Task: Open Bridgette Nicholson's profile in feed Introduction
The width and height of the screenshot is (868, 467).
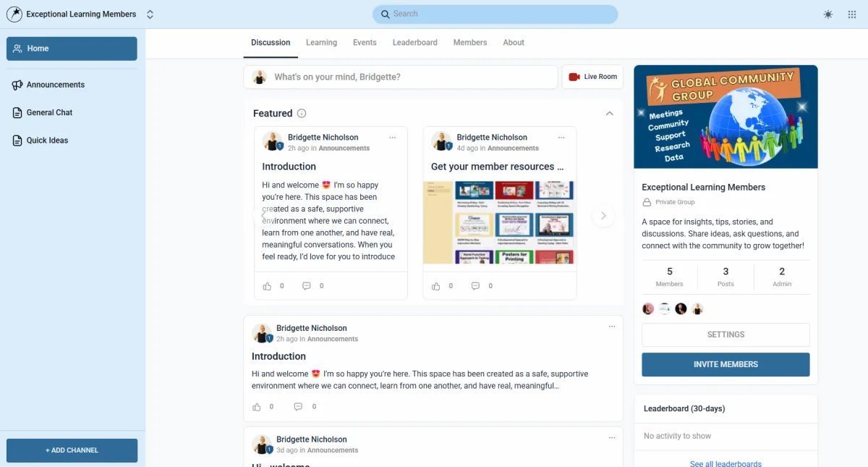Action: (x=312, y=328)
